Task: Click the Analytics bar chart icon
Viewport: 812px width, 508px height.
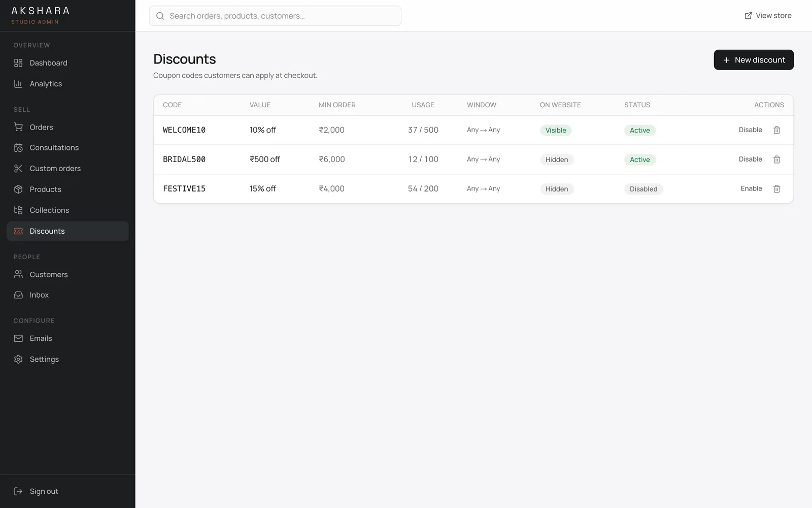Action: click(18, 84)
